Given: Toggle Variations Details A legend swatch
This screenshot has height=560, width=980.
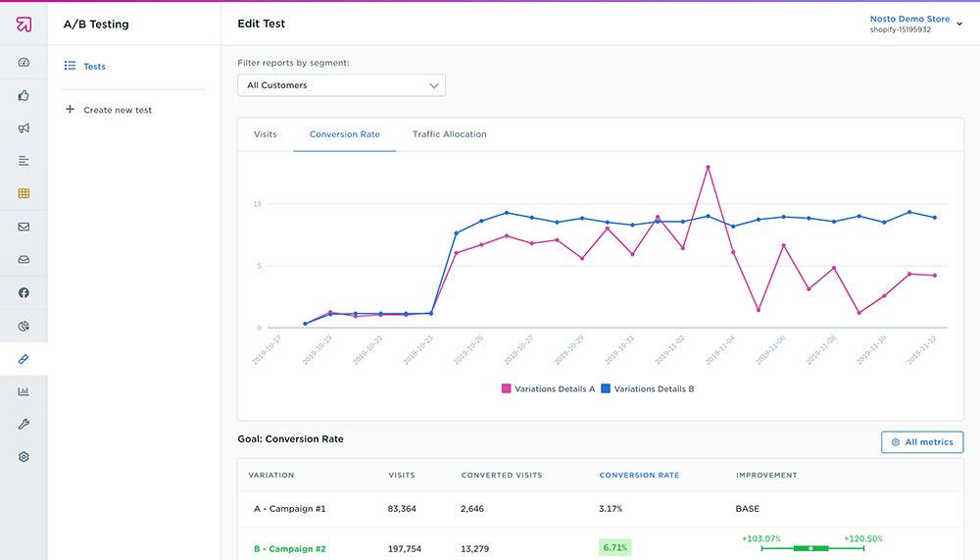Looking at the screenshot, I should [507, 389].
